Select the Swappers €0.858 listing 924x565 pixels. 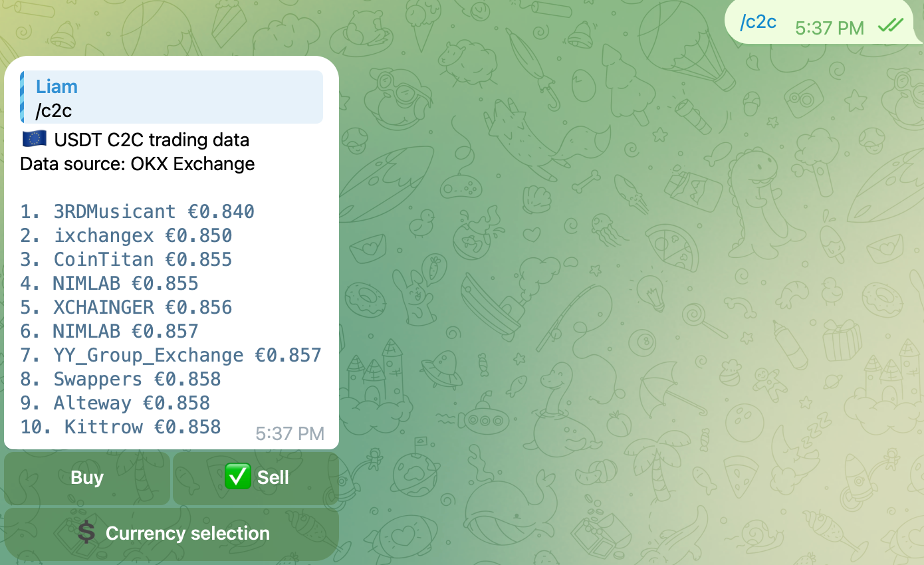[x=120, y=380]
